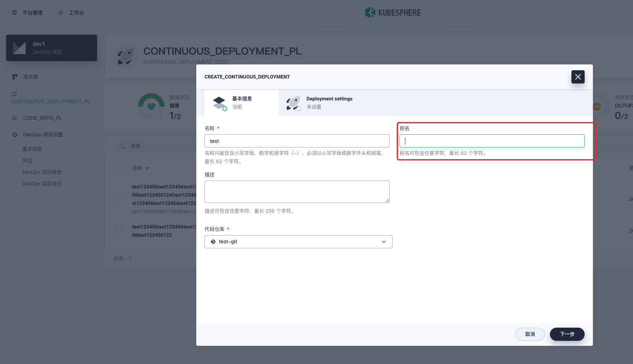633x364 pixels.
Task: Click the 健康状态 heart donut chart
Action: pos(151,107)
